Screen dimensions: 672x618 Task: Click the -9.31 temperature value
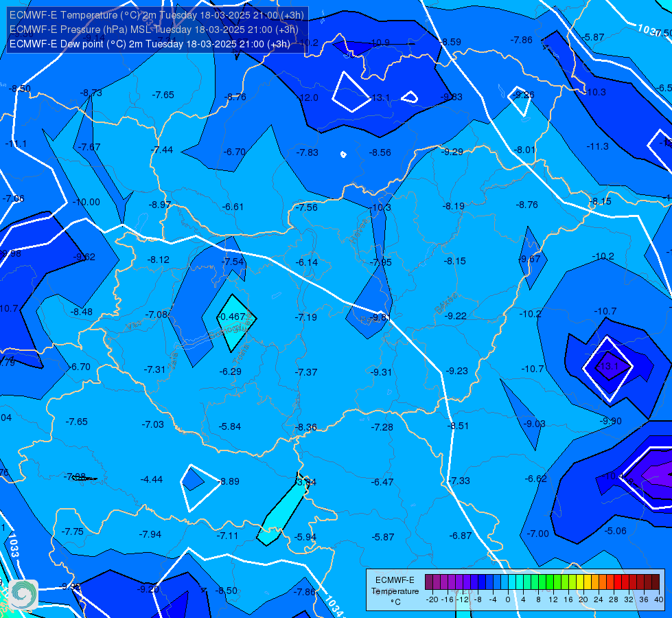380,372
